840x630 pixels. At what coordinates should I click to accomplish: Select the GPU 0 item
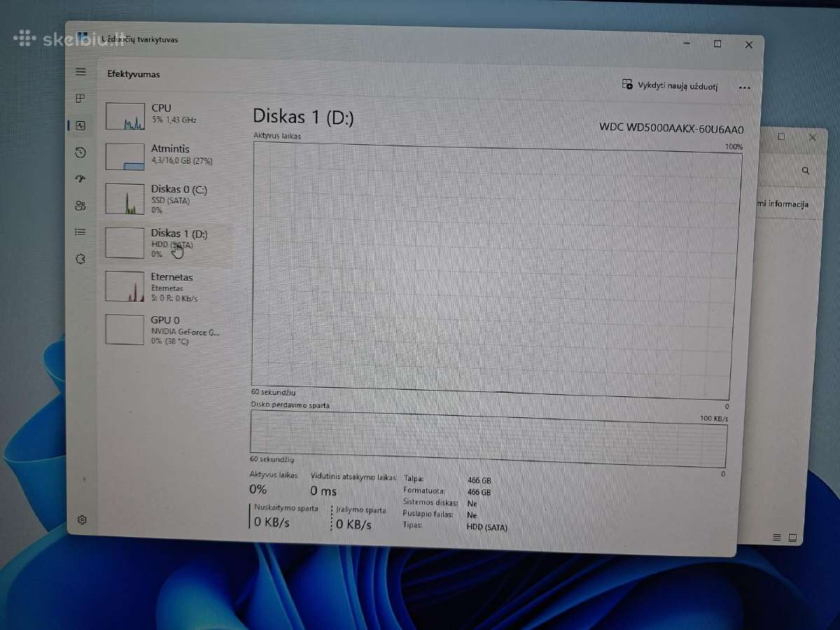click(165, 329)
